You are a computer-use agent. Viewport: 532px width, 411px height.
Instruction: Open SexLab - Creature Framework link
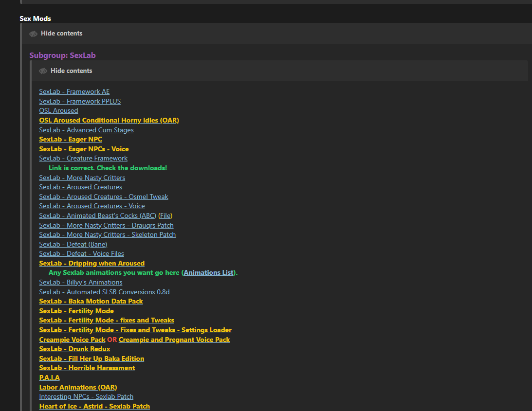click(x=83, y=159)
